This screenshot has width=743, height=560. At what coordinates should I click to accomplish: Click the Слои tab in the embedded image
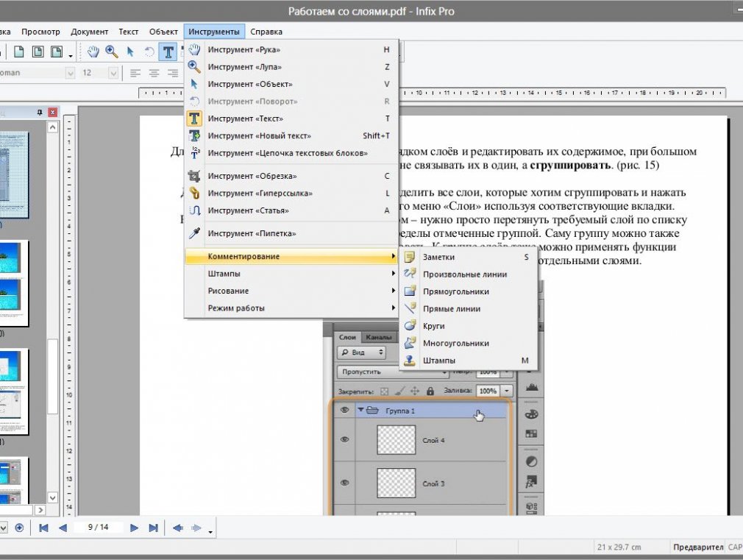[x=347, y=337]
